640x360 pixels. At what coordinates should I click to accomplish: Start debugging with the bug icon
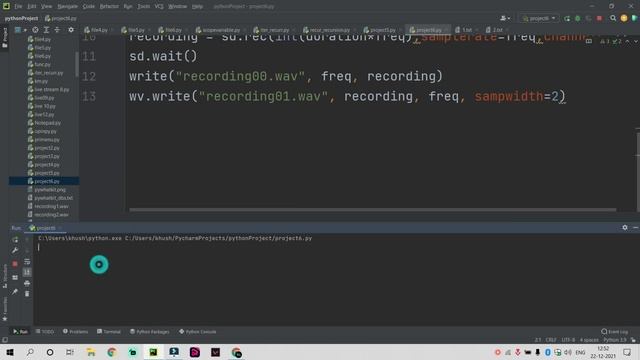[x=578, y=18]
